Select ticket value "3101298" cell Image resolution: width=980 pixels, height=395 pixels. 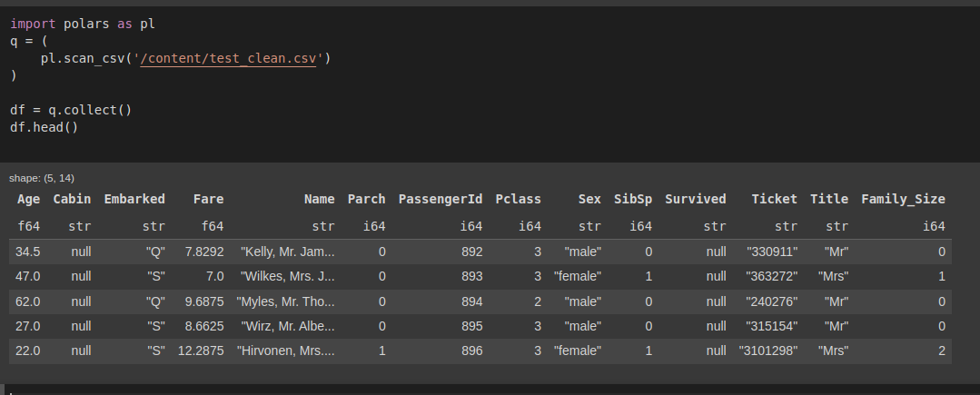(x=768, y=351)
